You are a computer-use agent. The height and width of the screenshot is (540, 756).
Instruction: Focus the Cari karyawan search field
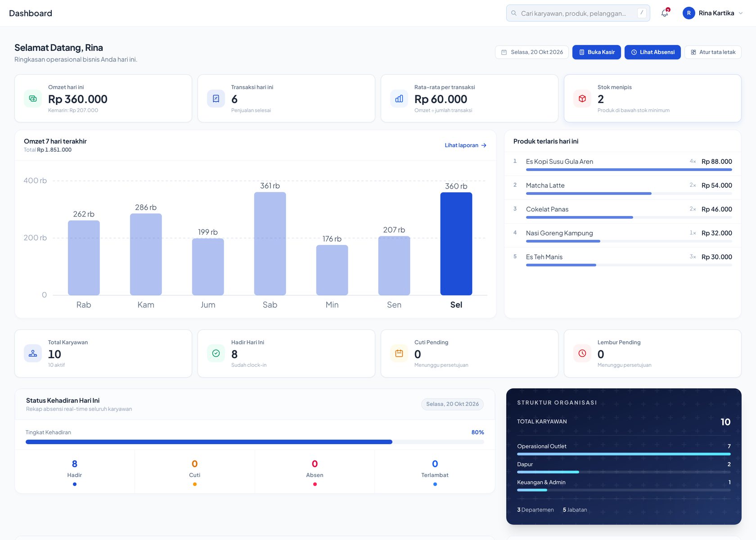coord(578,13)
